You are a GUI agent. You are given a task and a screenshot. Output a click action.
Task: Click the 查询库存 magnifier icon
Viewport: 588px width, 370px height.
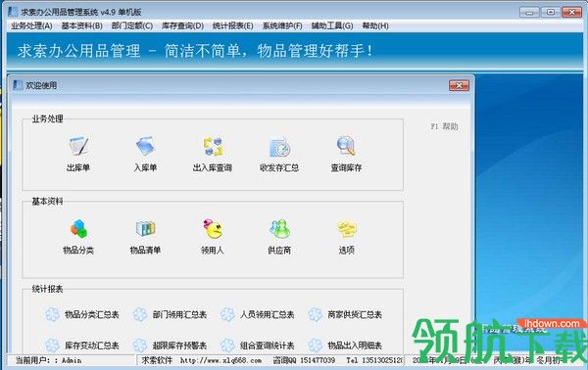pyautogui.click(x=346, y=146)
